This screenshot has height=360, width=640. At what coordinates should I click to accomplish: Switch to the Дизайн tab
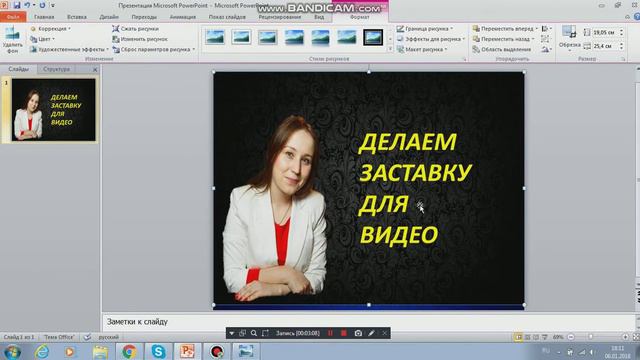tap(109, 17)
